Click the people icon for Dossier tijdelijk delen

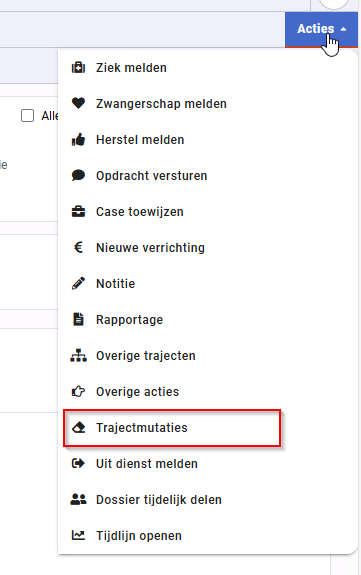78,499
